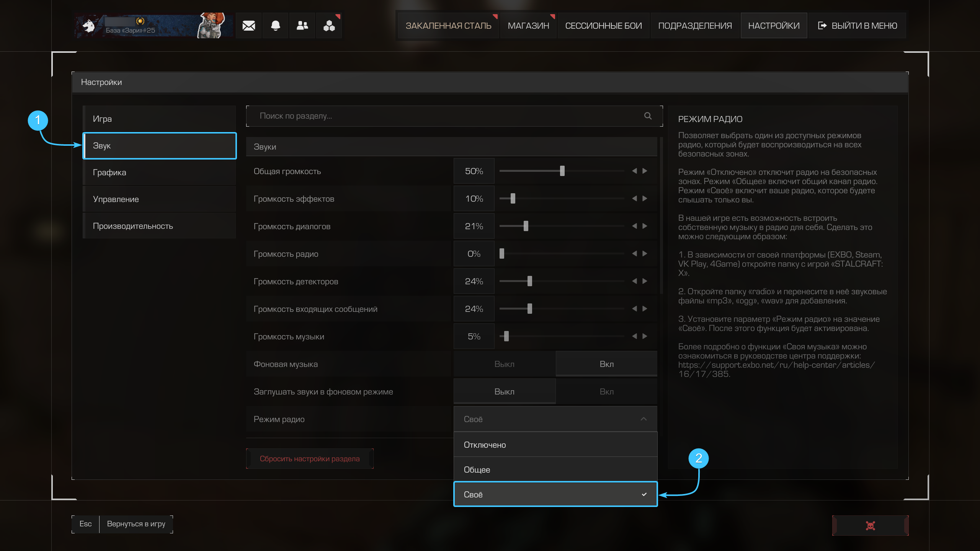This screenshot has height=551, width=980.
Task: Set background music to Вкл
Action: [606, 364]
